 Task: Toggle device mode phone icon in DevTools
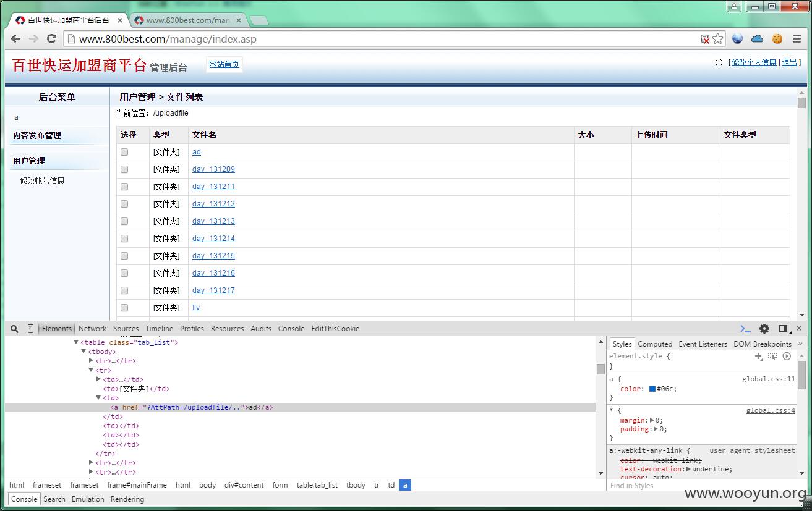30,329
